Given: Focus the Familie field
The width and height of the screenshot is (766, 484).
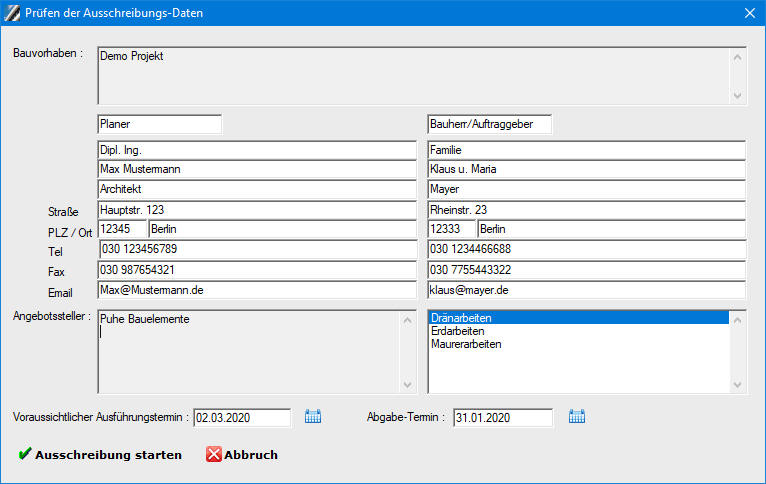Looking at the screenshot, I should [587, 150].
